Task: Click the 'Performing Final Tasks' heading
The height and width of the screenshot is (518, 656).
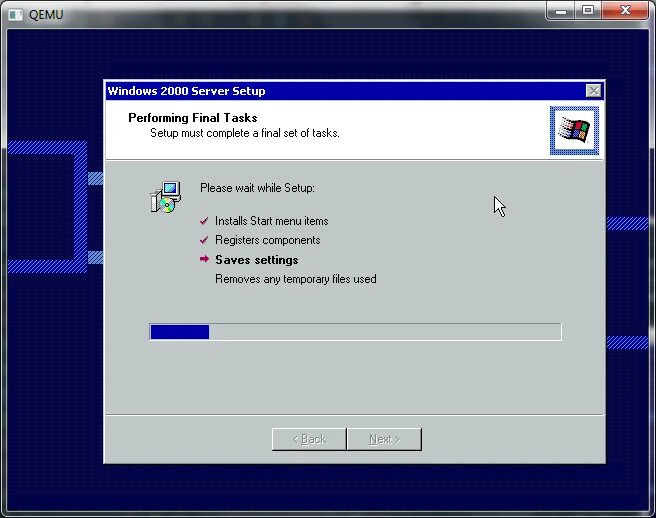Action: pyautogui.click(x=193, y=118)
